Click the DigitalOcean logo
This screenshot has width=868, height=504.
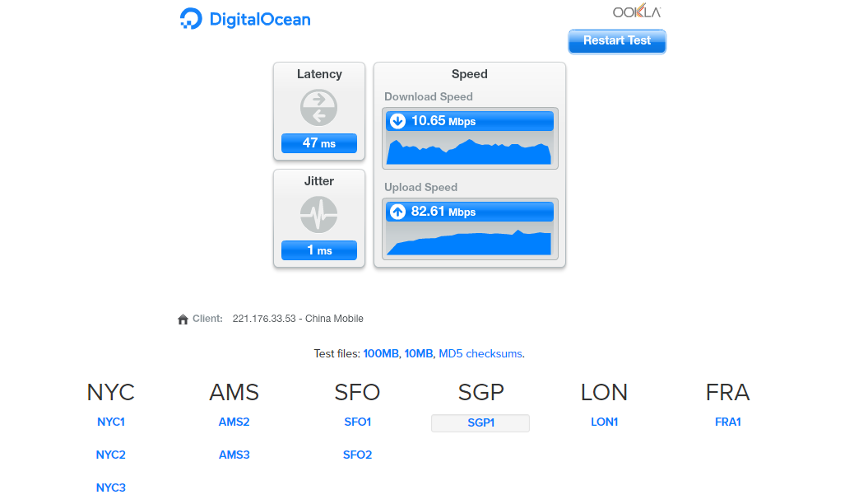click(245, 19)
